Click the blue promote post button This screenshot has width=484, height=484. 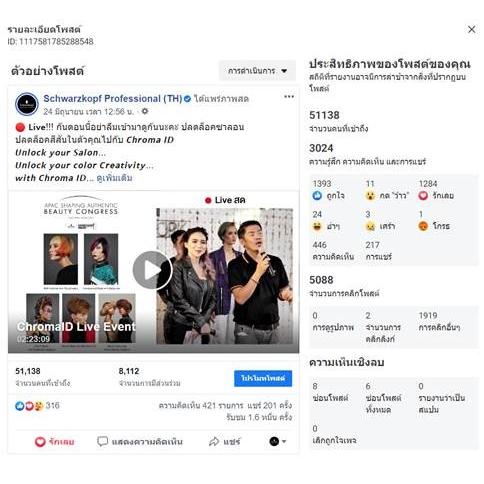[x=263, y=378]
